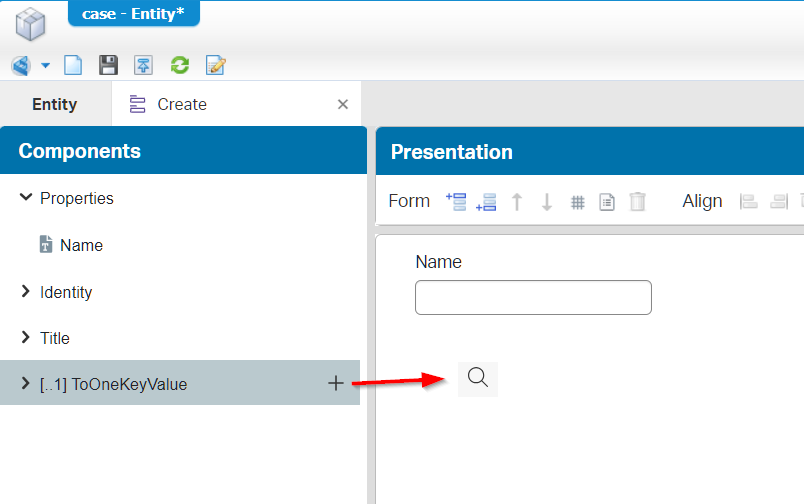Click the magnifier search button in form
Screen dimensions: 804x504
click(x=478, y=378)
